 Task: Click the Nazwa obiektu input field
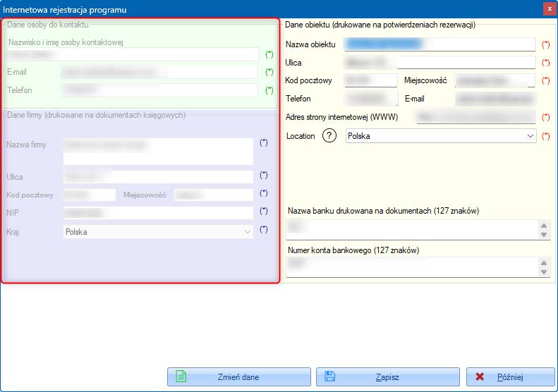point(439,44)
